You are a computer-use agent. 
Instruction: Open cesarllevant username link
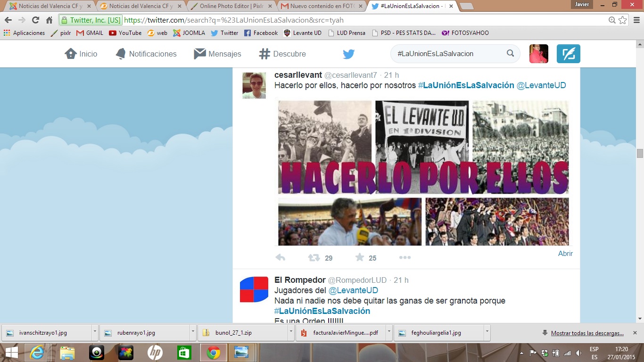[x=298, y=75]
